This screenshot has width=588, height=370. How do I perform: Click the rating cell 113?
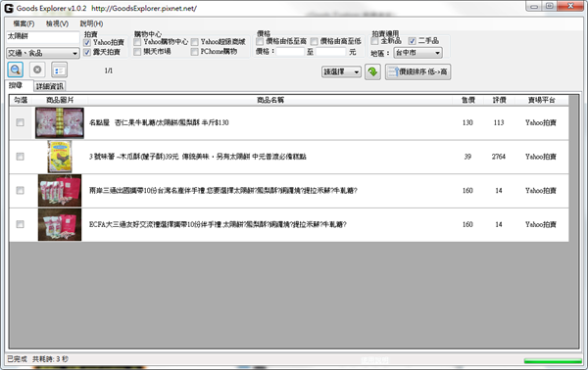[x=499, y=122]
